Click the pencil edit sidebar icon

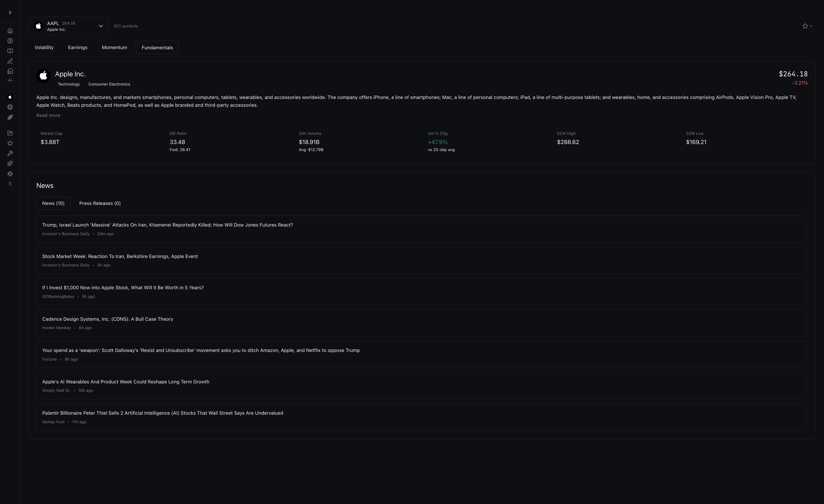coord(10,61)
